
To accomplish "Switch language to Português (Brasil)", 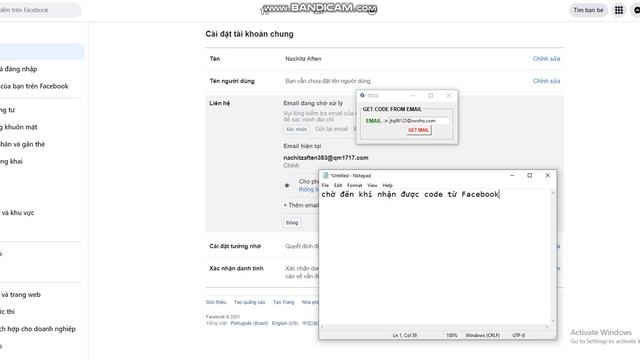I will [249, 323].
